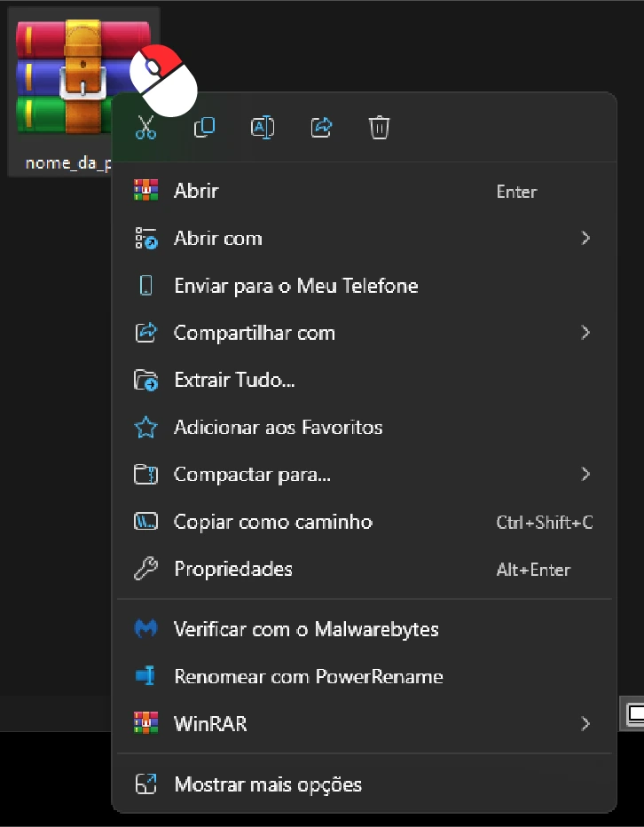Choose Enviar para o Meu Telefone
Screen dimensions: 644x827
click(x=295, y=286)
